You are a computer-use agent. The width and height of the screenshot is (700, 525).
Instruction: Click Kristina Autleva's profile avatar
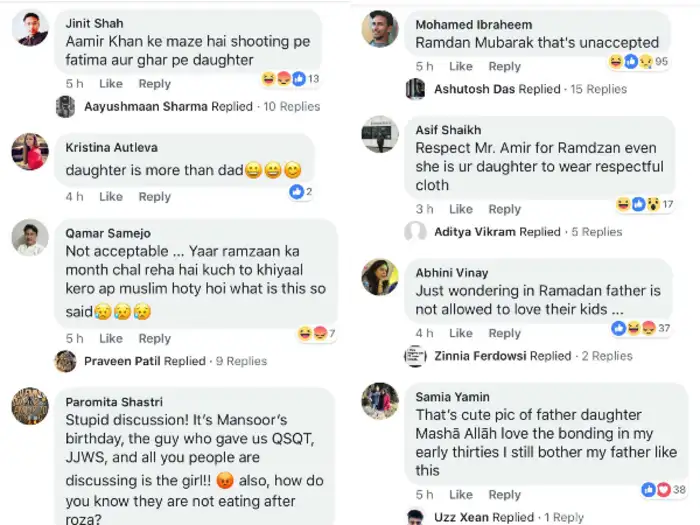click(30, 152)
